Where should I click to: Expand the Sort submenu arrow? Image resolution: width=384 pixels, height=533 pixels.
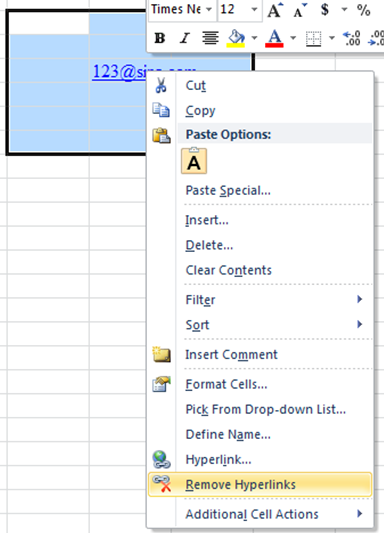[360, 324]
